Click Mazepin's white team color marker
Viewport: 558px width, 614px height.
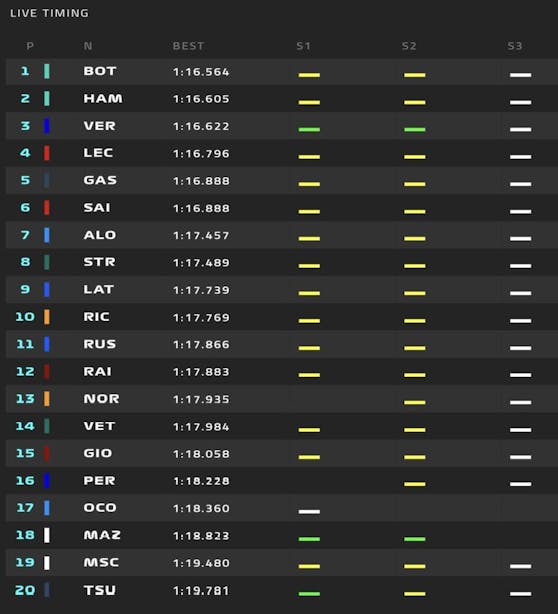pyautogui.click(x=47, y=535)
